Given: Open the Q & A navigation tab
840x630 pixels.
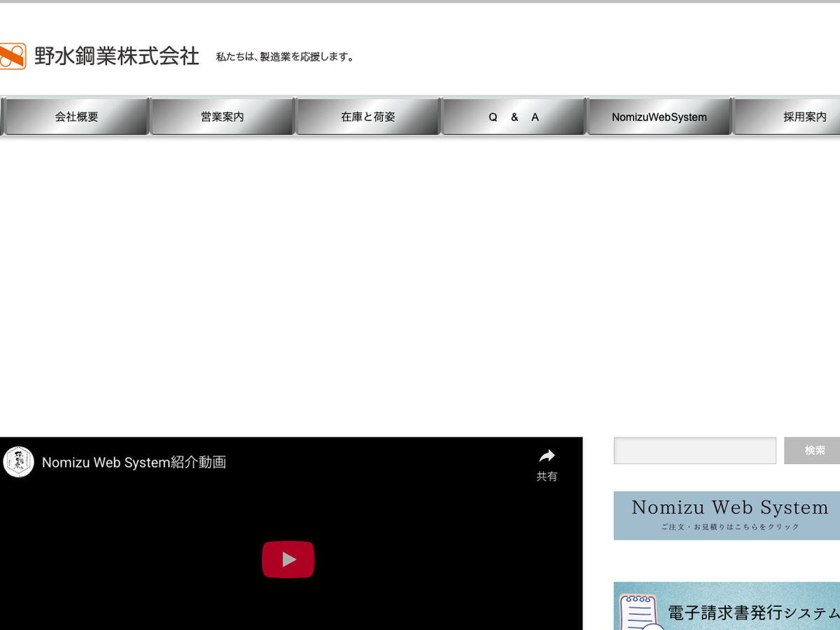Looking at the screenshot, I should coord(513,117).
